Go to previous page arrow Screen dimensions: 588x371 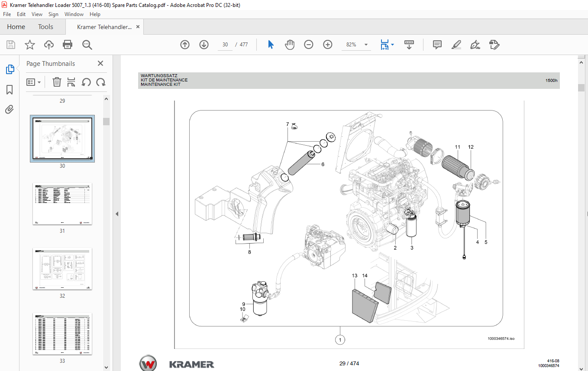pyautogui.click(x=185, y=45)
